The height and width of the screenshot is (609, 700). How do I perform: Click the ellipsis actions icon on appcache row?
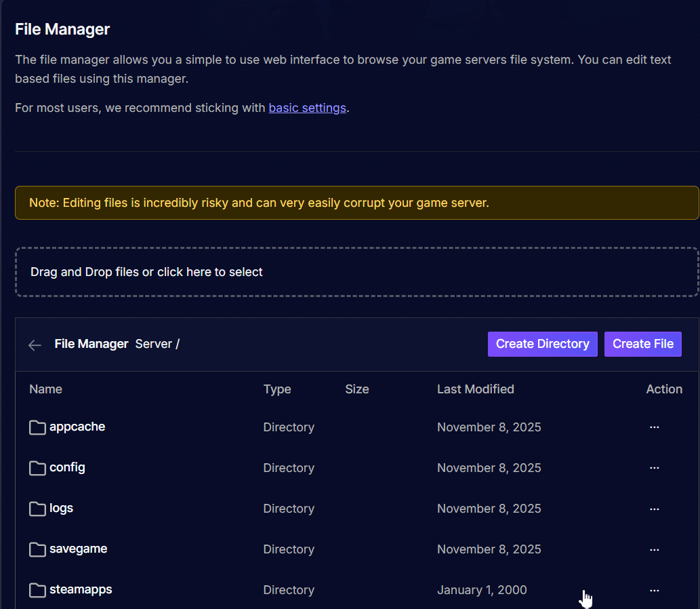pyautogui.click(x=654, y=427)
